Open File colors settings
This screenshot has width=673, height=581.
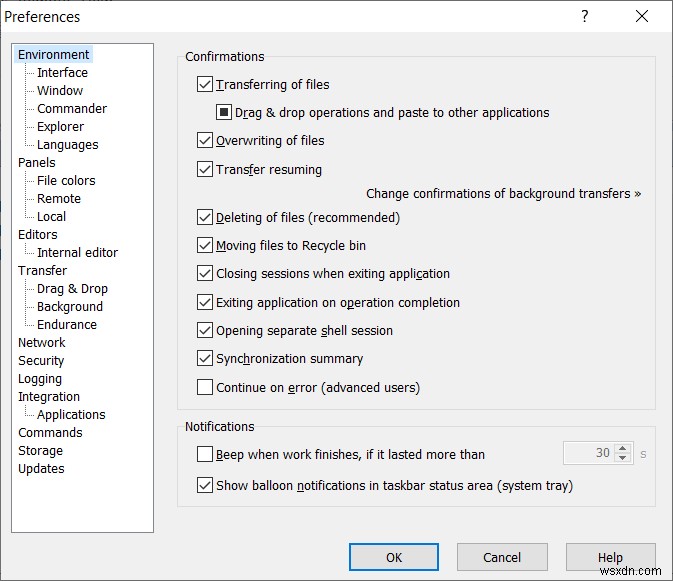(66, 181)
